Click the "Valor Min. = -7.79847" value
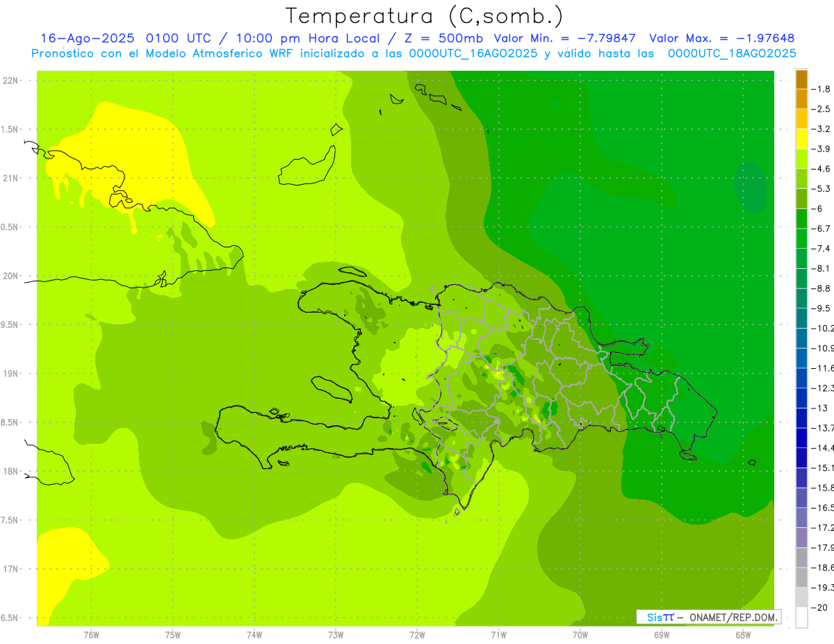Viewport: 834px width, 644px height. coord(564,38)
